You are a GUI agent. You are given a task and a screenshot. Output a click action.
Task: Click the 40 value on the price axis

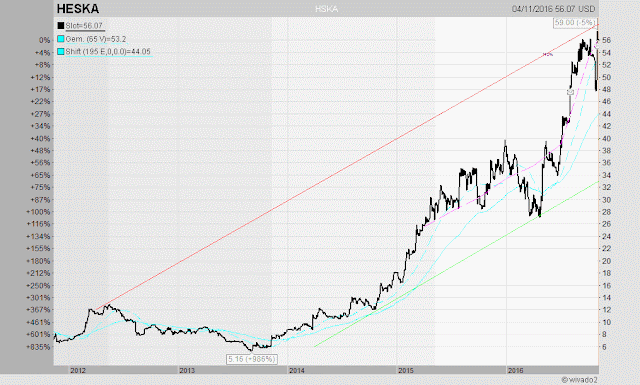[607, 138]
